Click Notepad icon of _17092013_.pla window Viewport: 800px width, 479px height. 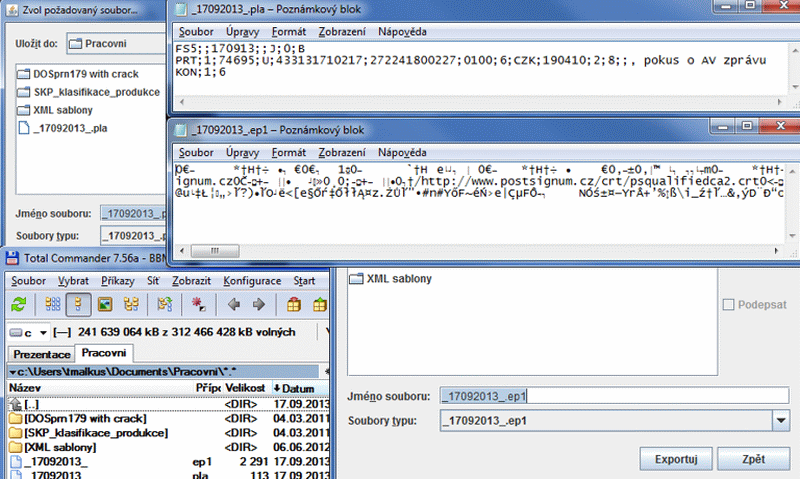(181, 9)
